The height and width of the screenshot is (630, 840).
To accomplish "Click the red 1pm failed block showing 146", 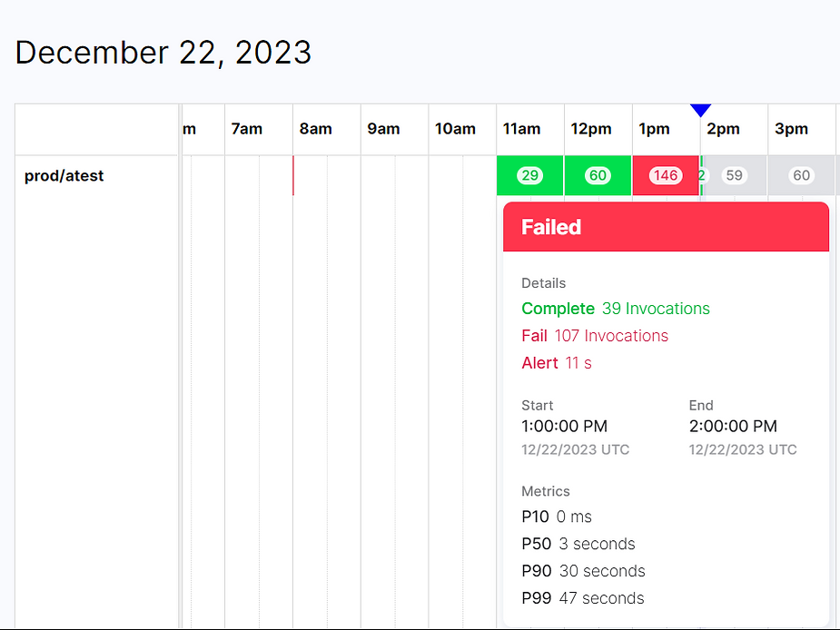I will pyautogui.click(x=666, y=175).
